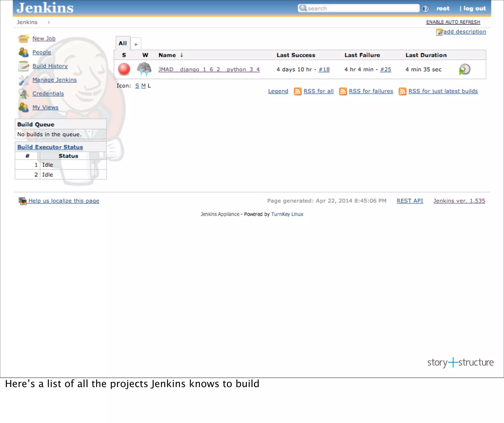Image resolution: width=504 pixels, height=423 pixels.
Task: Click the Jenkins breadcrumb text
Action: tap(27, 22)
